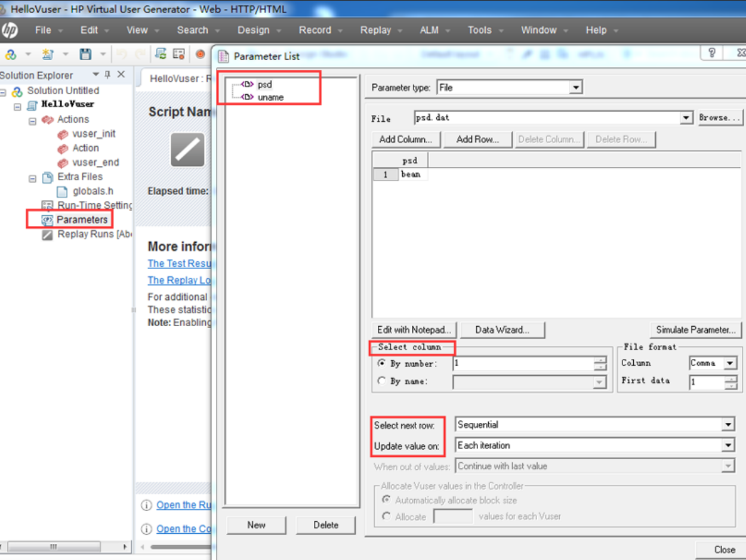
Task: Click the Save script toolbar icon
Action: 85,54
